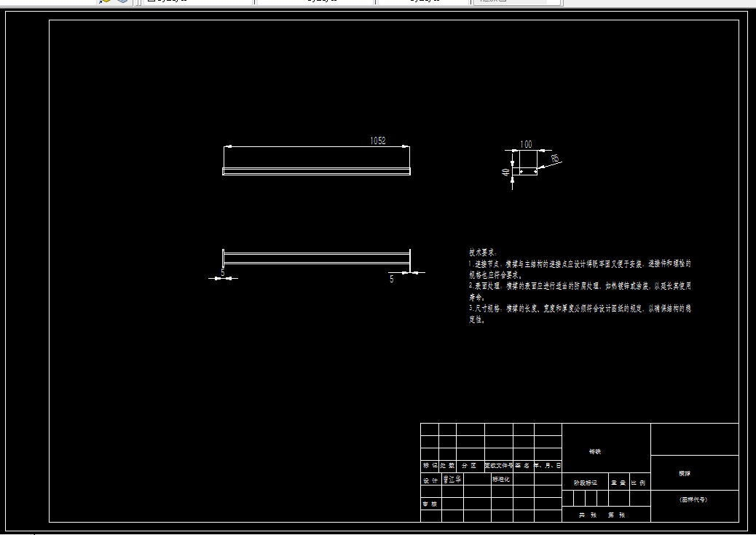Screen dimensions: 756x535
Task: Click the 重量 title block cell
Action: 618,483
